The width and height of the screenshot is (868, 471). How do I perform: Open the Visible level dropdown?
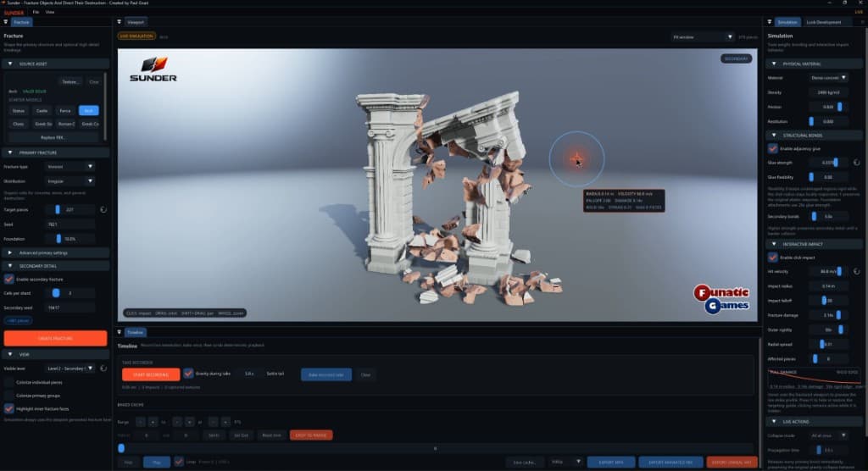[70, 368]
